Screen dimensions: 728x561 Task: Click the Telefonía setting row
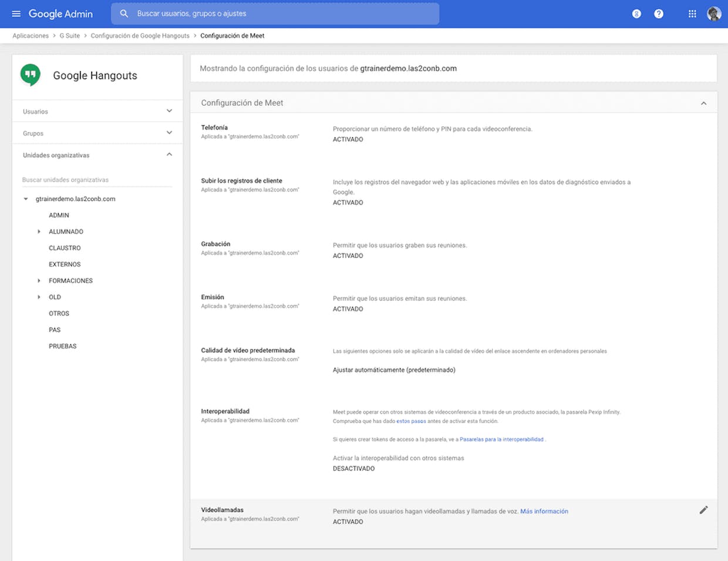453,133
